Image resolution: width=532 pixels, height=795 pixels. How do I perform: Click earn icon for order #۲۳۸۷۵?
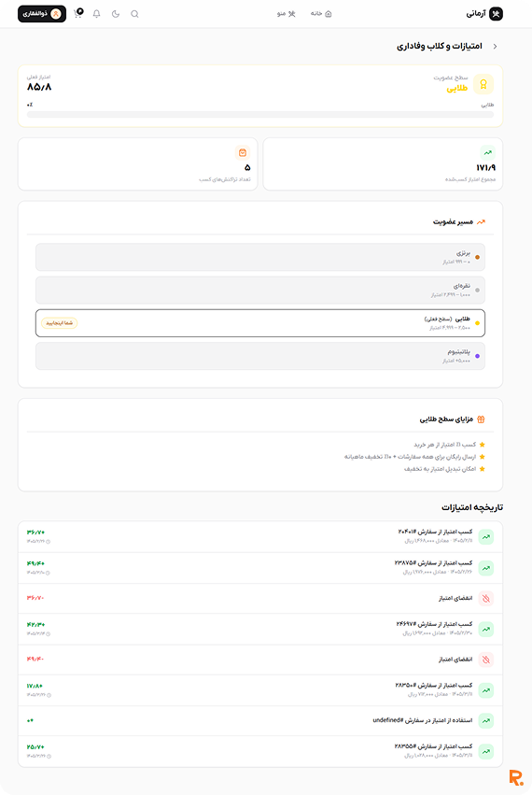coord(486,568)
